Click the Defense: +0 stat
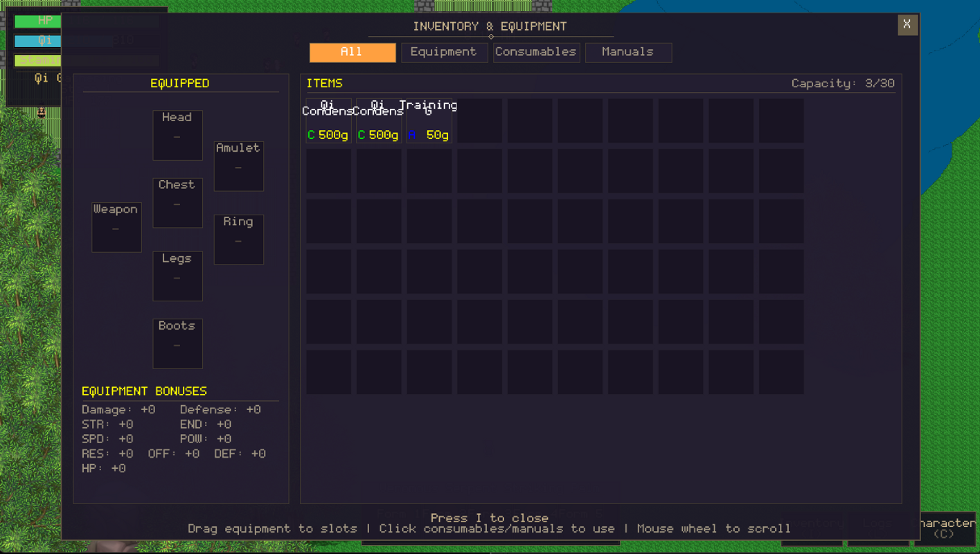Viewport: 980px width, 554px height. click(x=220, y=410)
